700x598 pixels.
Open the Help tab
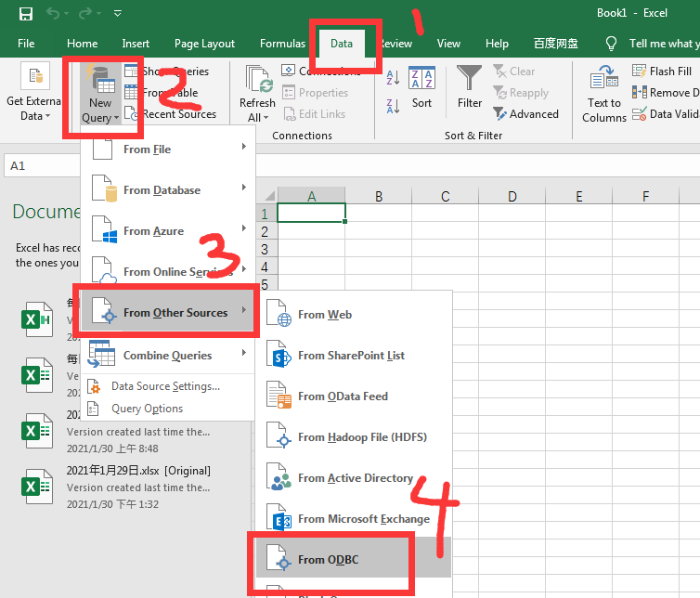[x=497, y=44]
